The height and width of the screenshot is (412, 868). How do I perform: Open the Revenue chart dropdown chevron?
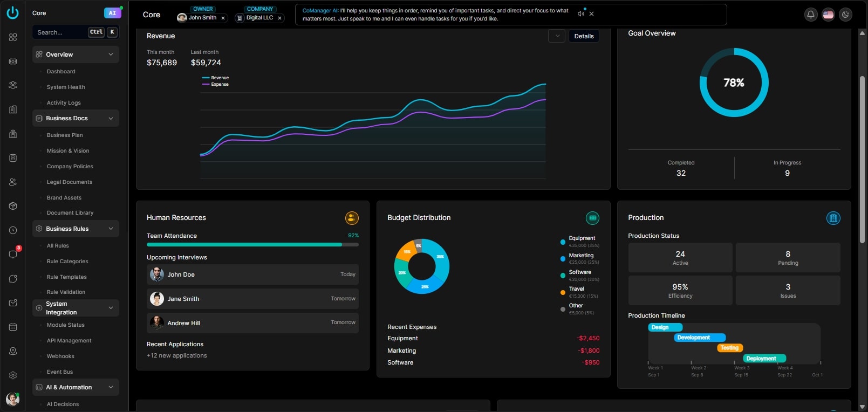click(x=557, y=36)
